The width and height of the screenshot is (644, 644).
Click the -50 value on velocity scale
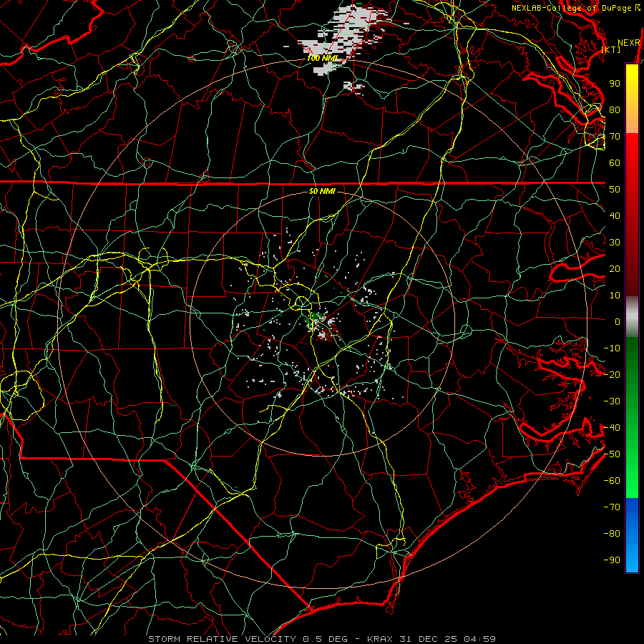coord(612,454)
